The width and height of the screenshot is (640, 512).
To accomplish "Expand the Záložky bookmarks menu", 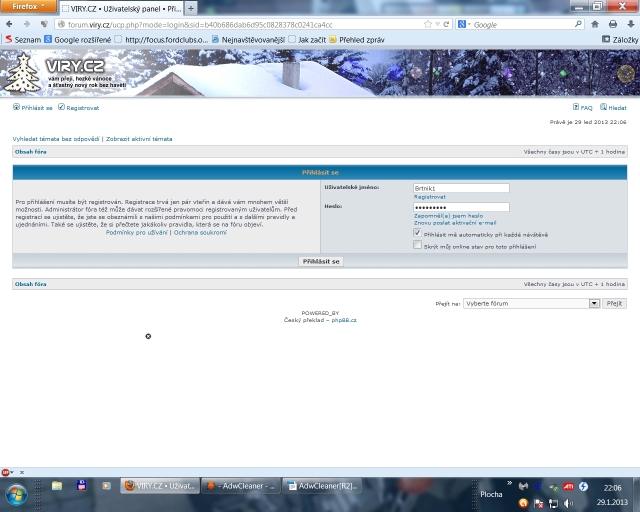I will pos(618,39).
